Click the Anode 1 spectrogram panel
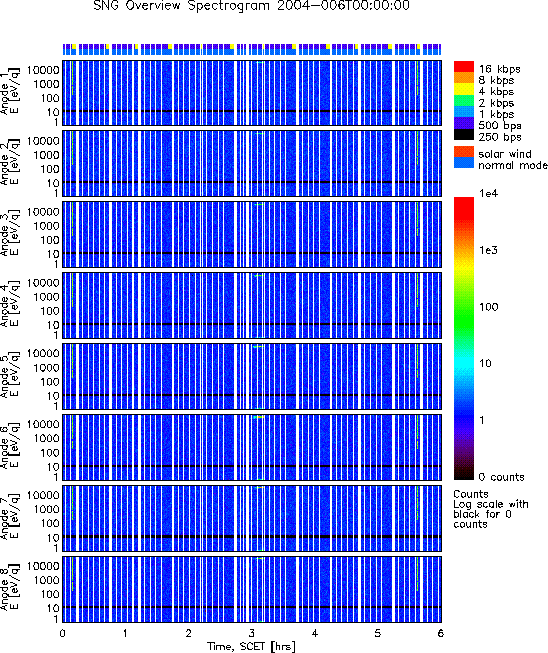This screenshot has height=653, width=548. pyautogui.click(x=252, y=93)
